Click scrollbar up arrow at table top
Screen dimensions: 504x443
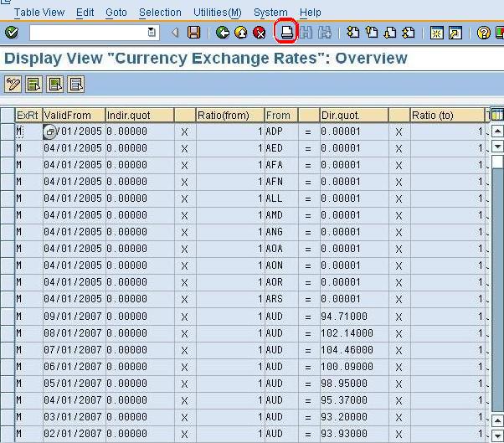pyautogui.click(x=497, y=131)
